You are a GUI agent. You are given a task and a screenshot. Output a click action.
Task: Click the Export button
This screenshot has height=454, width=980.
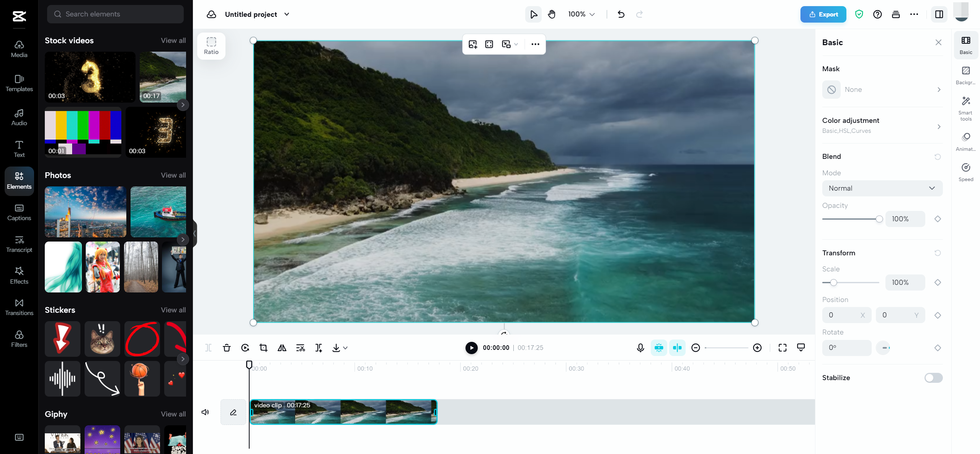pyautogui.click(x=823, y=14)
